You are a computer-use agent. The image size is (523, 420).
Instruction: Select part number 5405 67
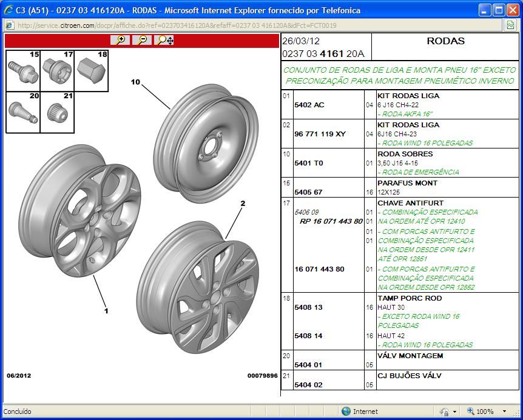(x=308, y=192)
